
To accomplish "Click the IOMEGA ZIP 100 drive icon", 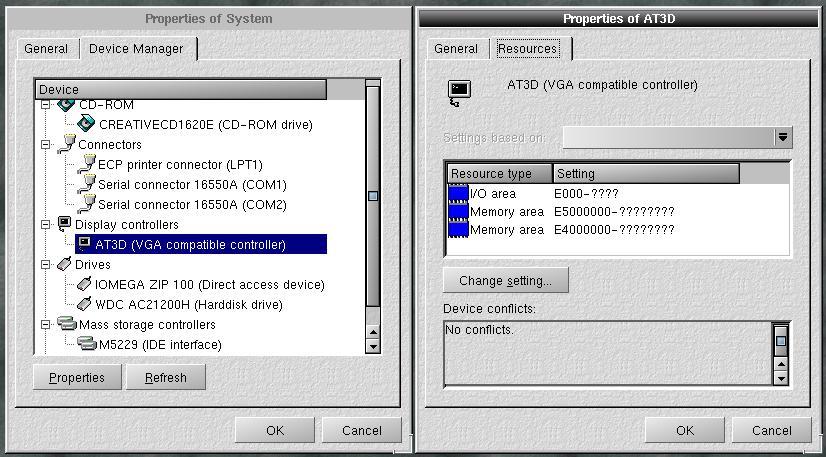I will click(84, 284).
